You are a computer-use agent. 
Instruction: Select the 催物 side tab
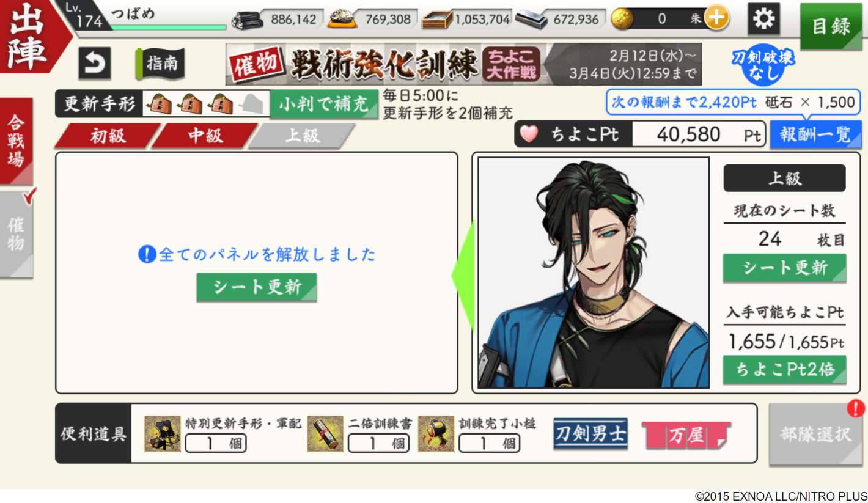16,235
